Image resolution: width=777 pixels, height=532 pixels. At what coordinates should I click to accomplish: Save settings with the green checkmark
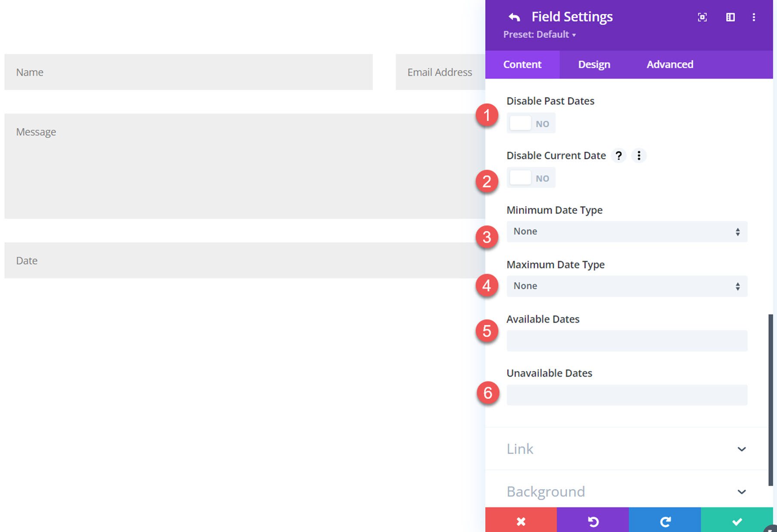pyautogui.click(x=738, y=521)
